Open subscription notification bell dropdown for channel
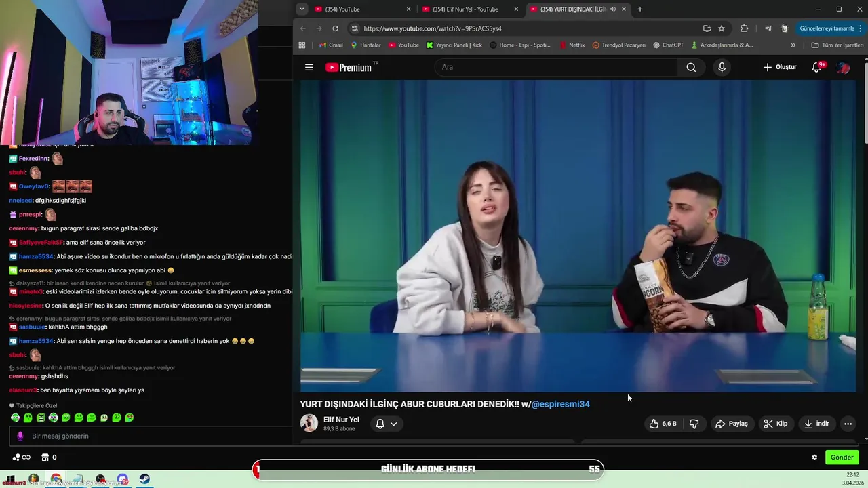Screen dimensions: 868x488 click(x=387, y=424)
